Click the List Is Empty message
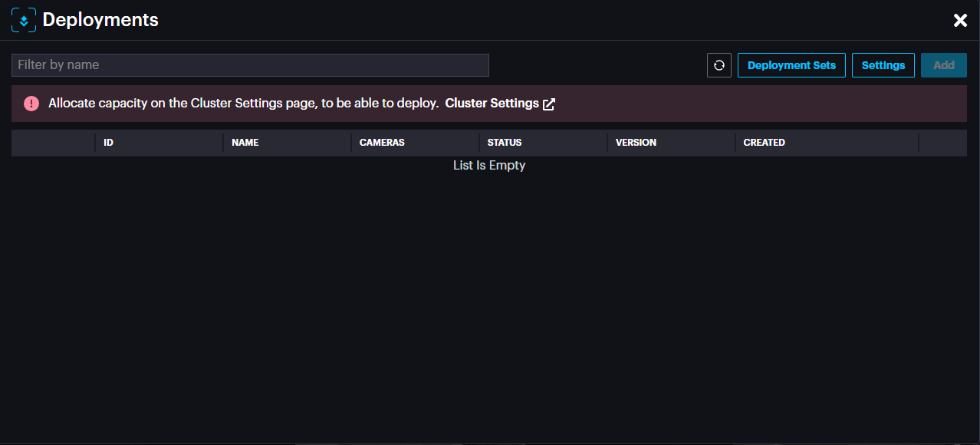 (x=489, y=166)
